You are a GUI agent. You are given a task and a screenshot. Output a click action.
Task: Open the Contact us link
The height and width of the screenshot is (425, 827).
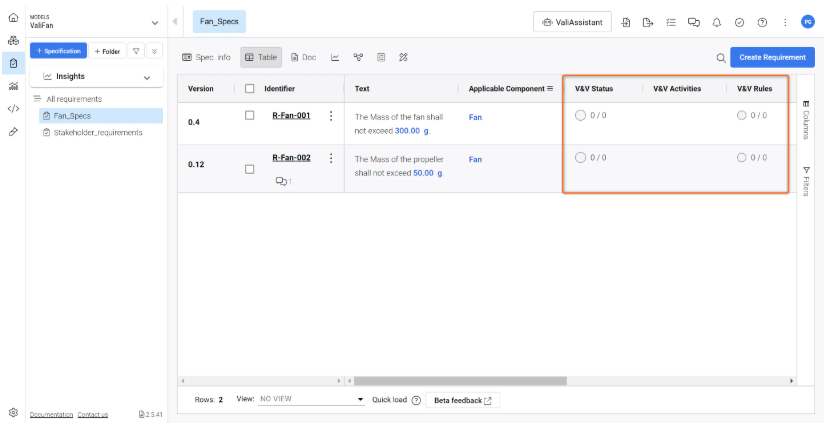click(x=93, y=415)
